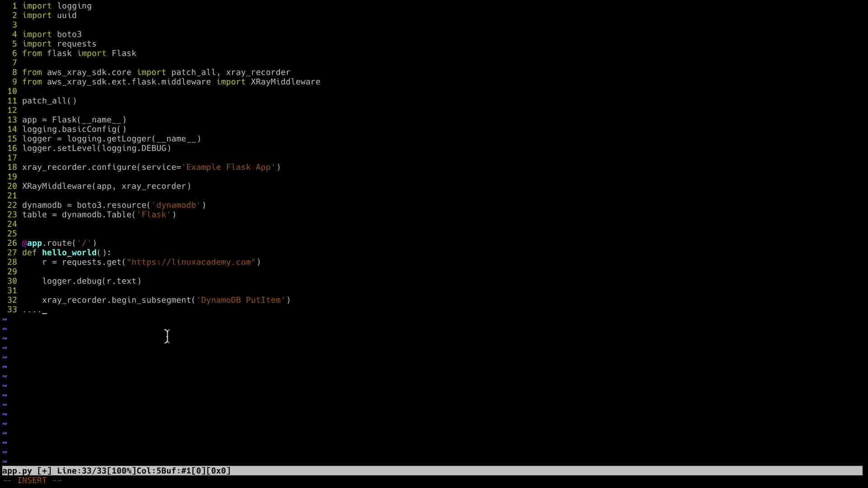868x488 pixels.
Task: Click line number 33 in gutter
Action: point(12,310)
